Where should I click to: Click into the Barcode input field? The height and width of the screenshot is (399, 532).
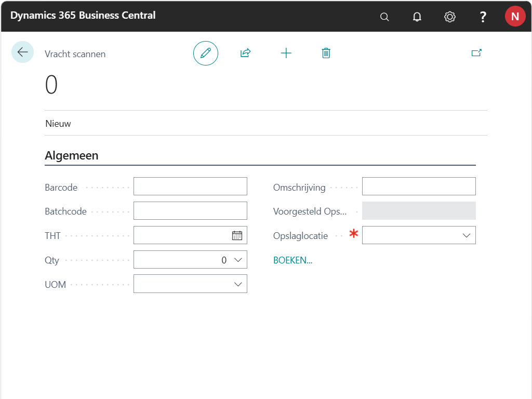[190, 187]
